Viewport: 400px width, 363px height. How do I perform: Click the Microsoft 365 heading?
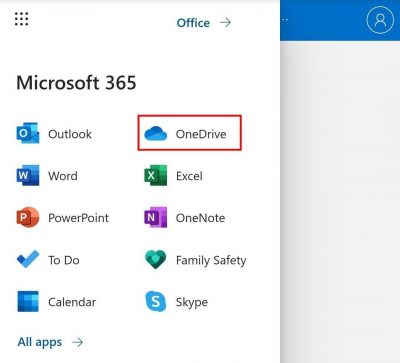coord(76,82)
